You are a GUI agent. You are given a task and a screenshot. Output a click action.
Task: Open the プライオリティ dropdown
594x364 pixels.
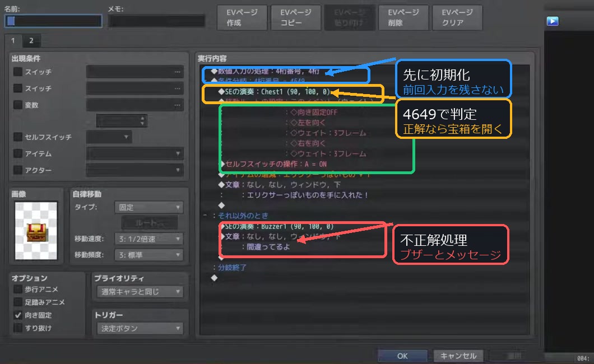(x=140, y=292)
